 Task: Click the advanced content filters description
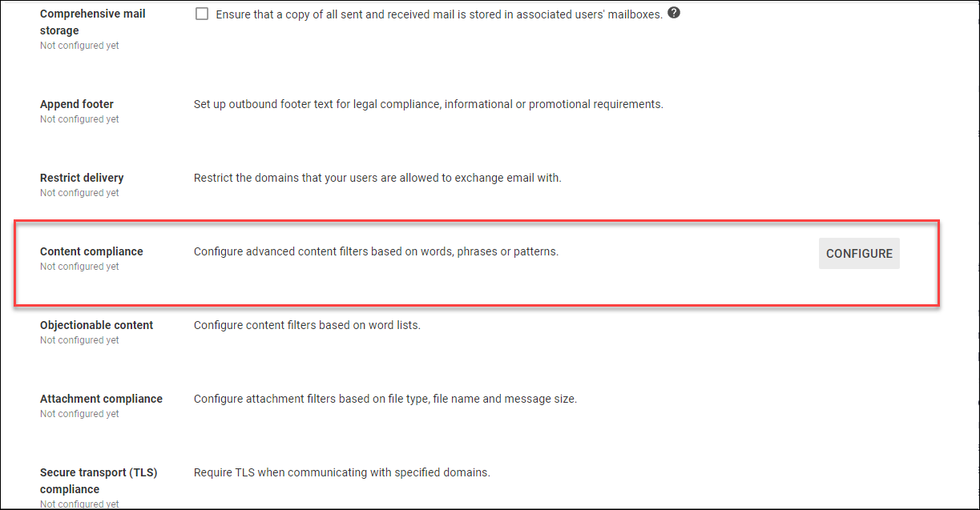click(376, 251)
